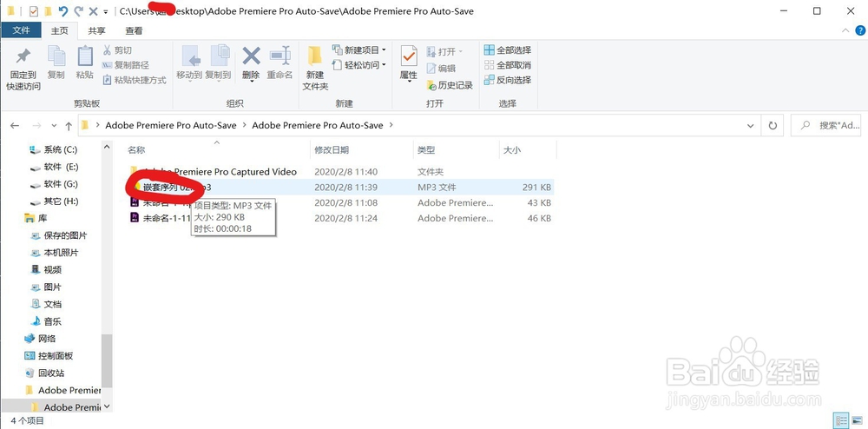Open Copy to (复制到) menu

[218, 63]
